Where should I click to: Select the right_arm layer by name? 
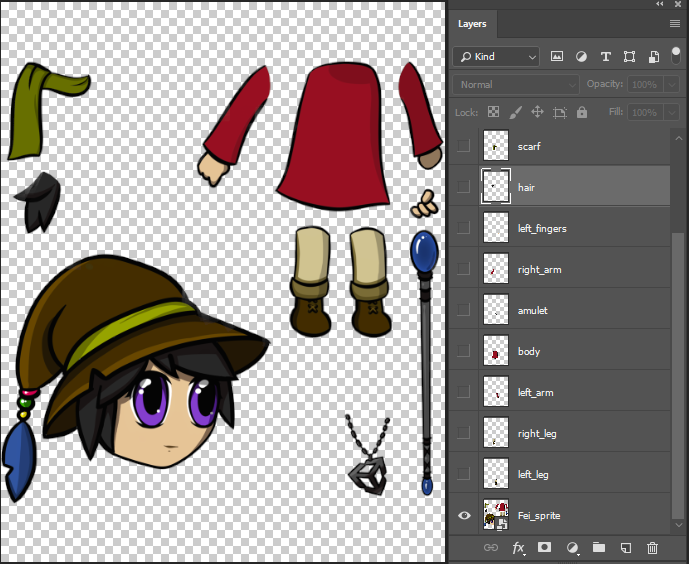542,270
